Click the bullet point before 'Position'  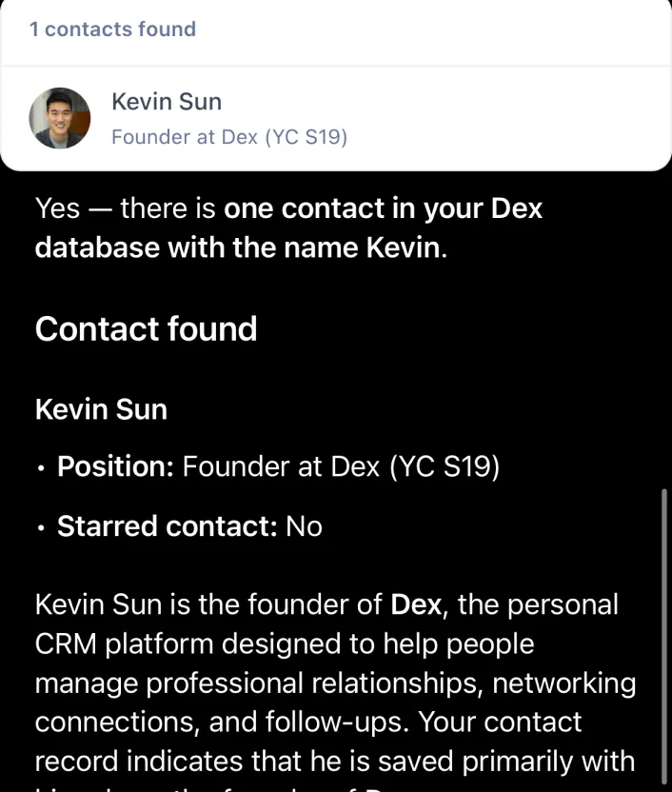40,467
